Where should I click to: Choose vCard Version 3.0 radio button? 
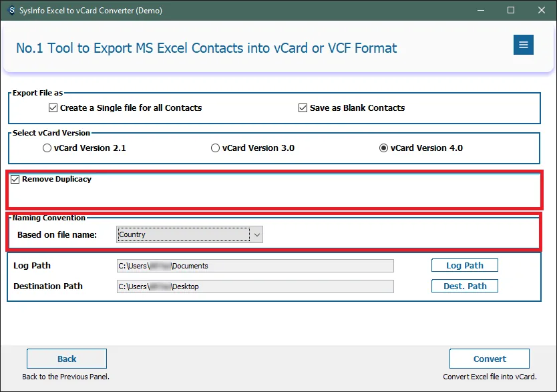[x=216, y=148]
